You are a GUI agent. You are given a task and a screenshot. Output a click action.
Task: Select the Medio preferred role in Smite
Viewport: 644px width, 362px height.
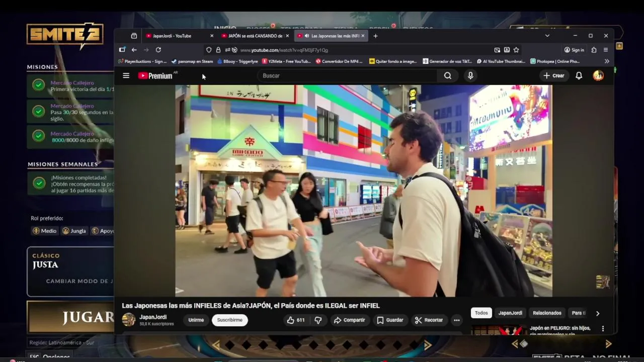pyautogui.click(x=45, y=231)
